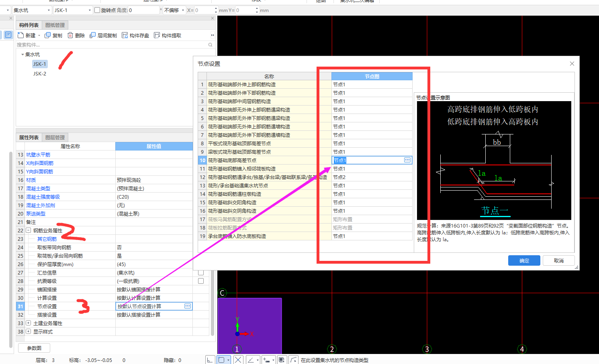Close the 构件列表 panel with its X
The height and width of the screenshot is (364, 599).
point(213,18)
